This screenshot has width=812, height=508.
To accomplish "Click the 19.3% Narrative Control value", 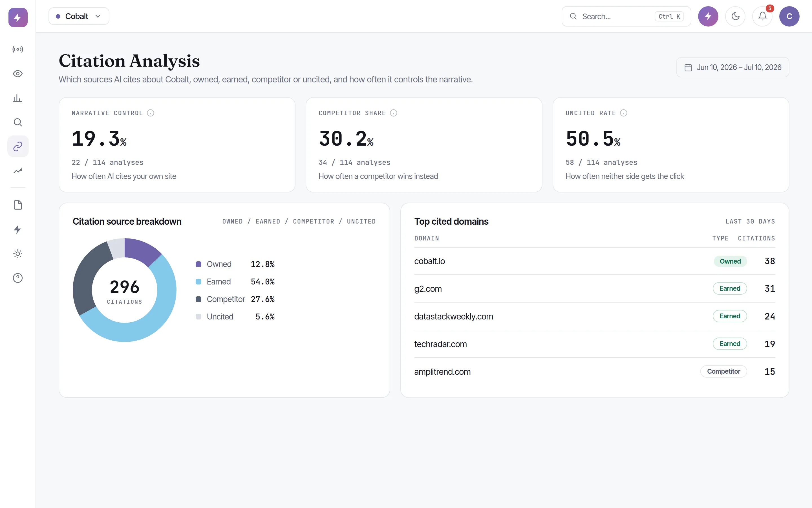I will [99, 139].
